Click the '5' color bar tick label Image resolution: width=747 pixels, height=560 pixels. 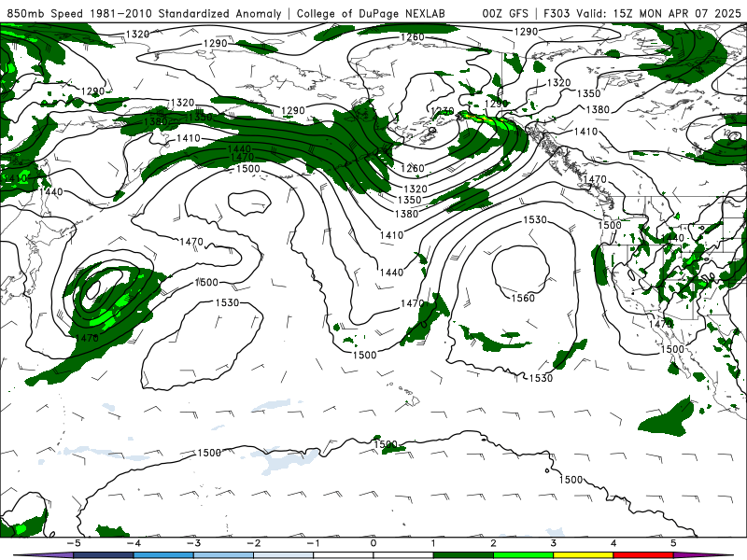pos(673,543)
